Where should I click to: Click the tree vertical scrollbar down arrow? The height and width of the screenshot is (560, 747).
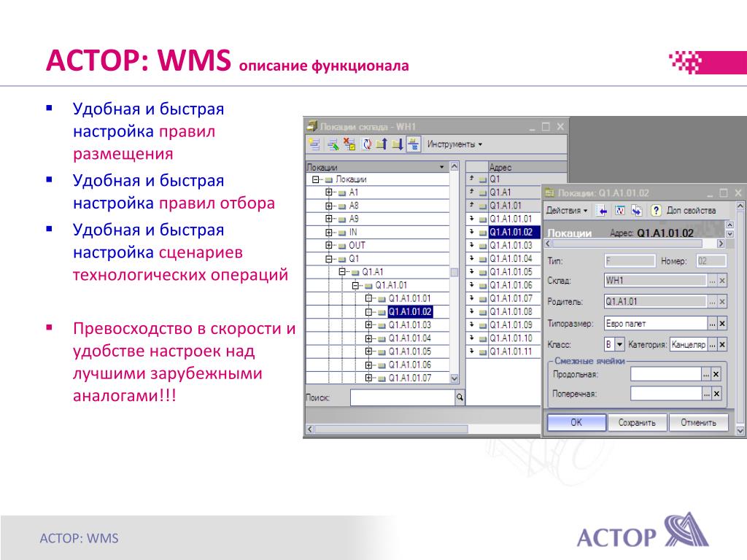point(454,378)
